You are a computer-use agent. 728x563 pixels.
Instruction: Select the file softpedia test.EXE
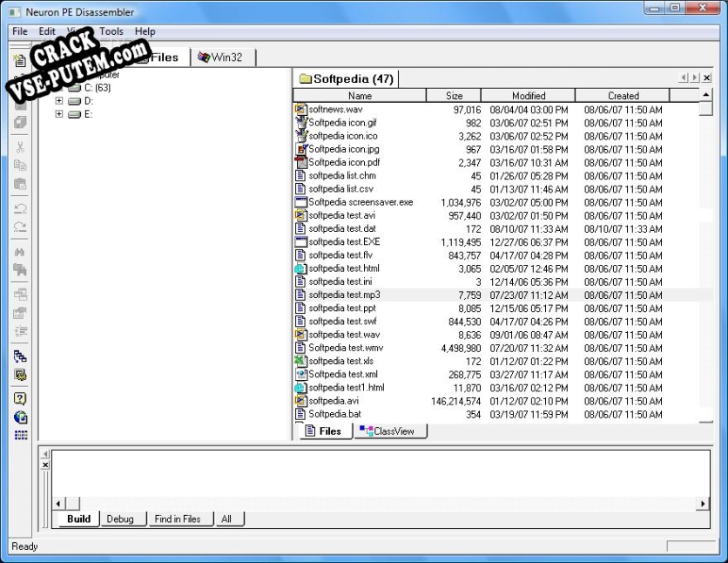(344, 242)
